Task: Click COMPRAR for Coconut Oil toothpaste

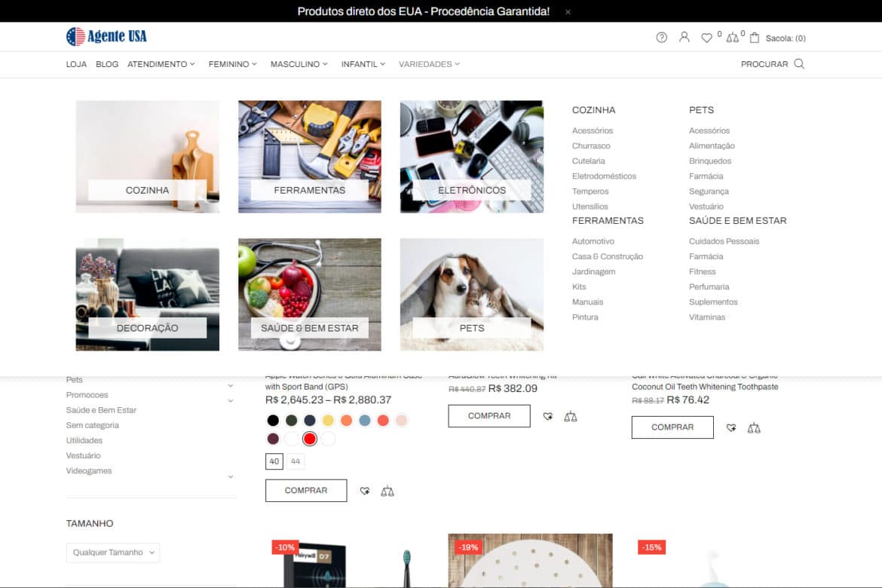Action: coord(672,427)
